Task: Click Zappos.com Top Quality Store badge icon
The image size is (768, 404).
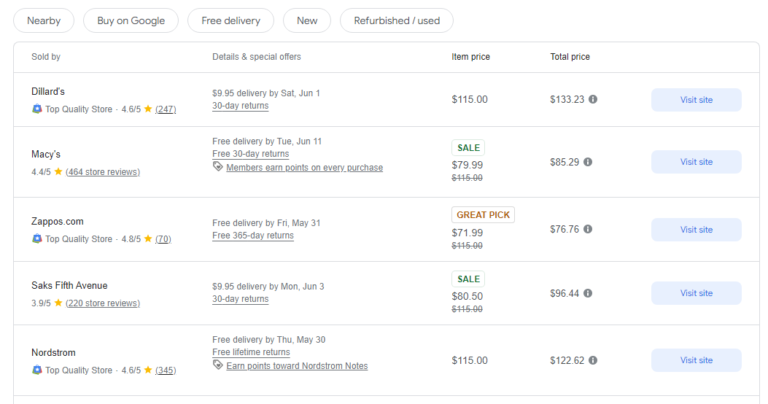Action: click(x=37, y=239)
